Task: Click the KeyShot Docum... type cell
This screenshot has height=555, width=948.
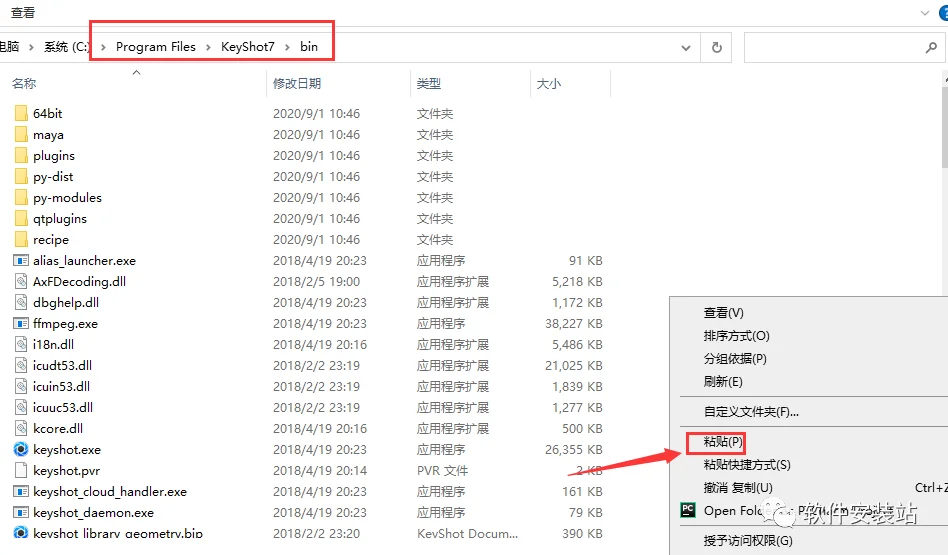Action: pyautogui.click(x=467, y=533)
